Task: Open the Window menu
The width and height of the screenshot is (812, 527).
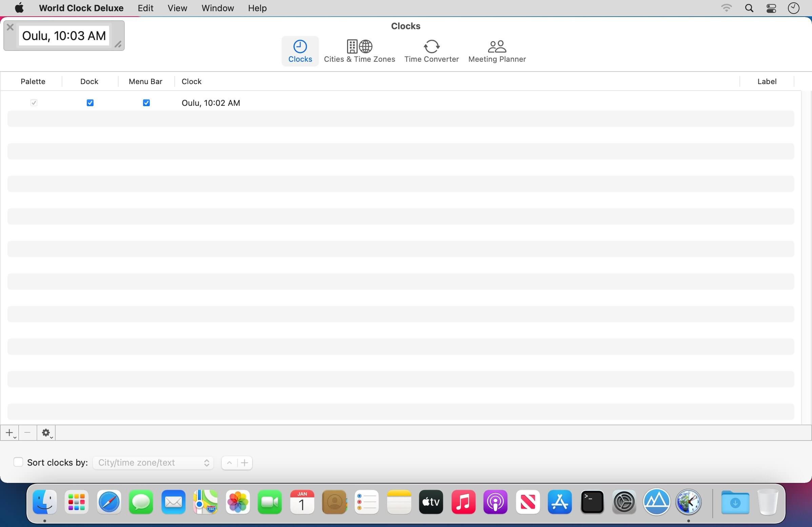Action: pyautogui.click(x=217, y=8)
